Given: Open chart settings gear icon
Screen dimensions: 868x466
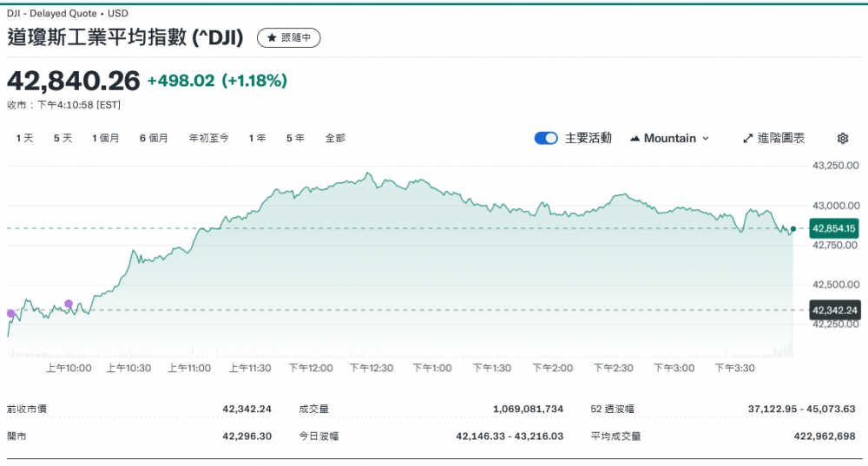Looking at the screenshot, I should [x=842, y=138].
